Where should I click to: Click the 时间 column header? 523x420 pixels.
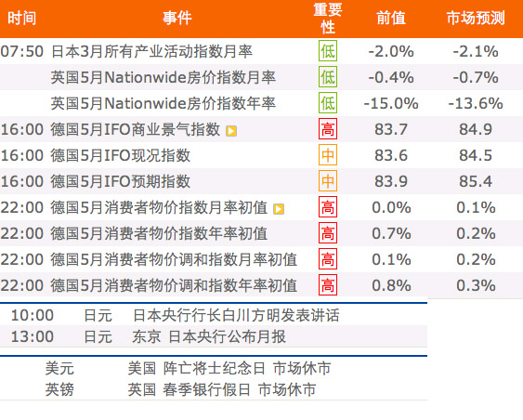pos(22,18)
